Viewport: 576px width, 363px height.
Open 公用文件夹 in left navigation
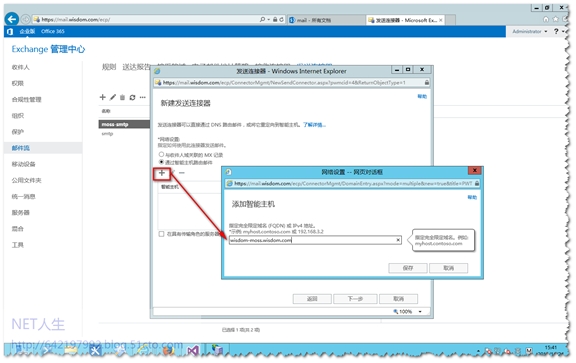point(26,180)
